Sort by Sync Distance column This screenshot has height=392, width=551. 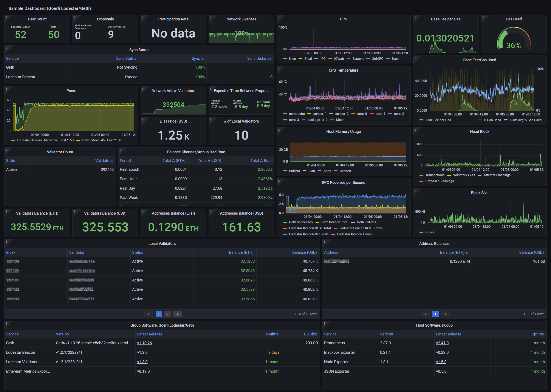(x=259, y=58)
